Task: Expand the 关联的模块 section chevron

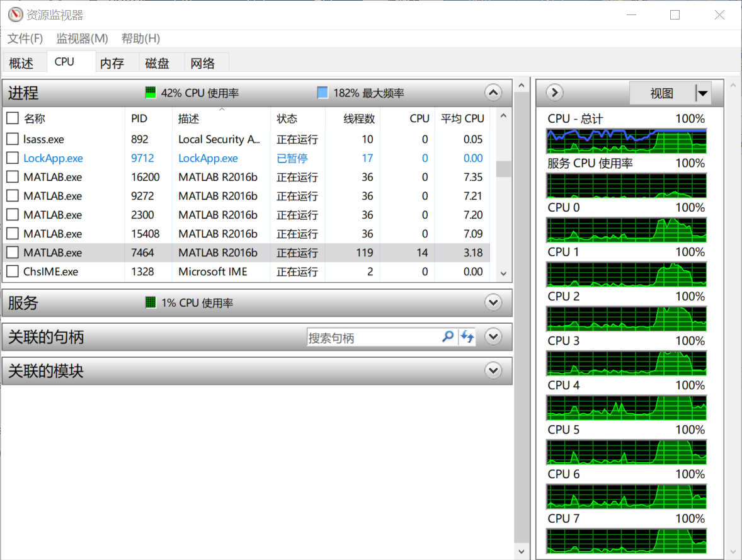Action: pyautogui.click(x=493, y=370)
